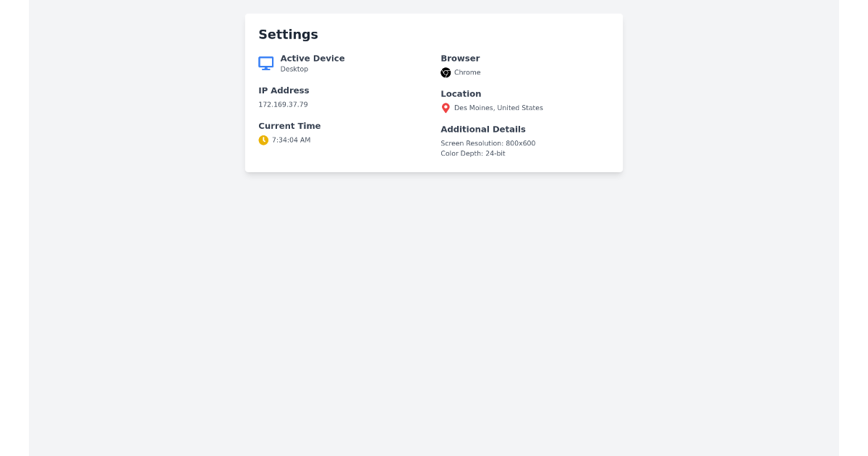The width and height of the screenshot is (868, 456).
Task: Select the Browser section heading
Action: pyautogui.click(x=460, y=58)
